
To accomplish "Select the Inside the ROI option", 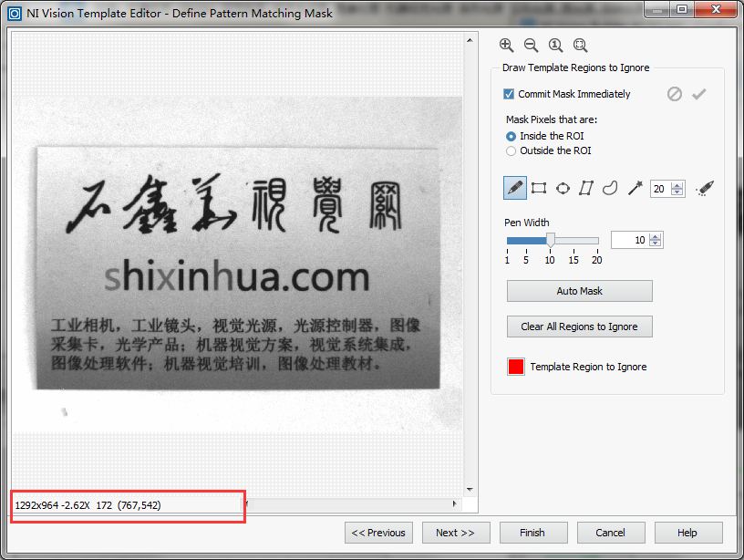I will pos(511,136).
